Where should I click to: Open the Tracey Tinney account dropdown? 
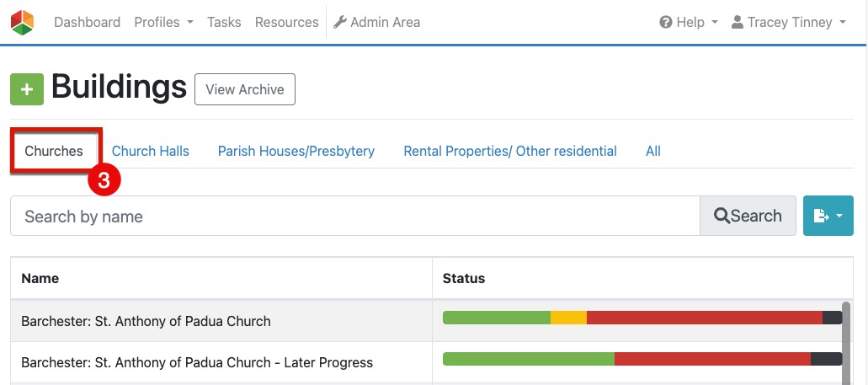point(789,23)
